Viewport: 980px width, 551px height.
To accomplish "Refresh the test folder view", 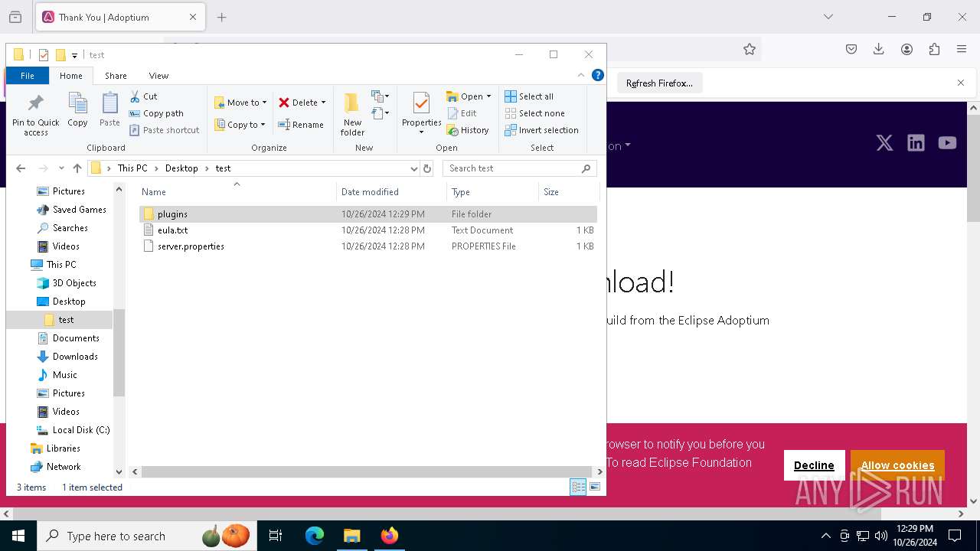I will 427,168.
